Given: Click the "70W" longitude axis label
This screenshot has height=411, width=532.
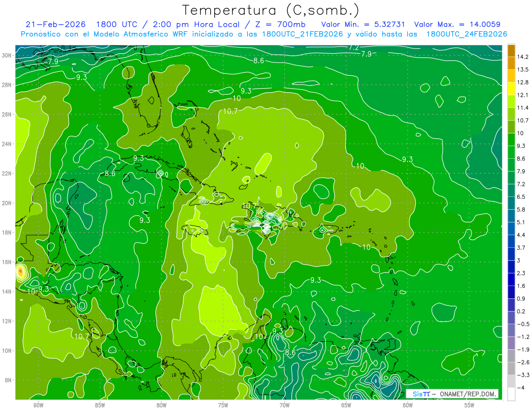Looking at the screenshot, I should (285, 405).
